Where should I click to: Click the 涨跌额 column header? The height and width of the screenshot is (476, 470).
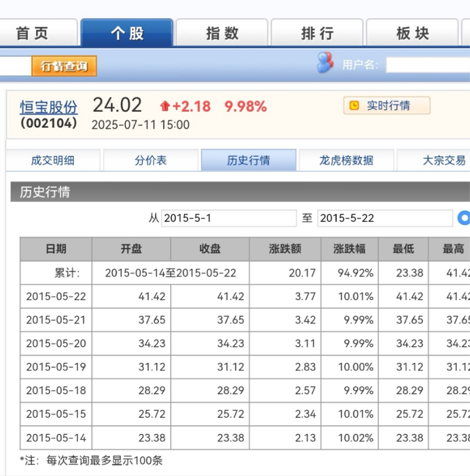click(x=285, y=249)
